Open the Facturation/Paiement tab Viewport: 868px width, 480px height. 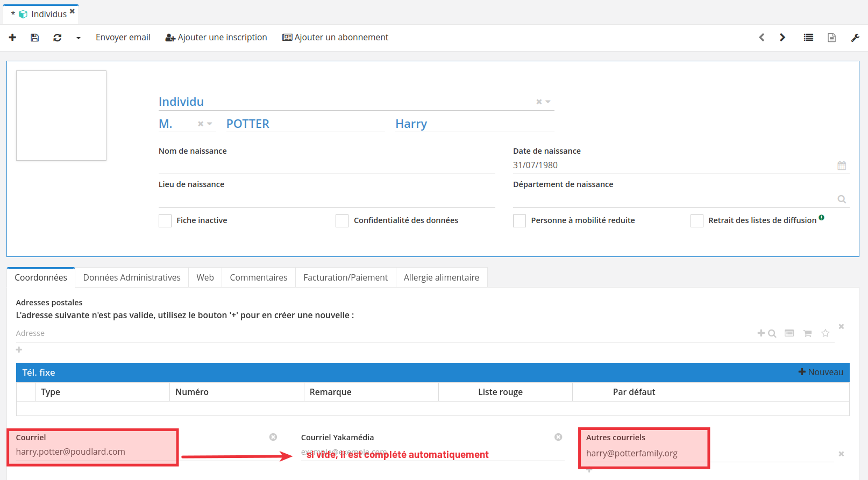(x=345, y=277)
